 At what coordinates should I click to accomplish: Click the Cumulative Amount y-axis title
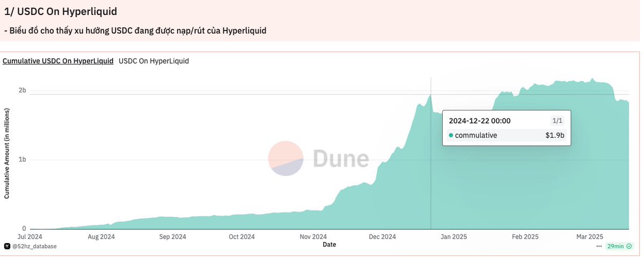7,159
